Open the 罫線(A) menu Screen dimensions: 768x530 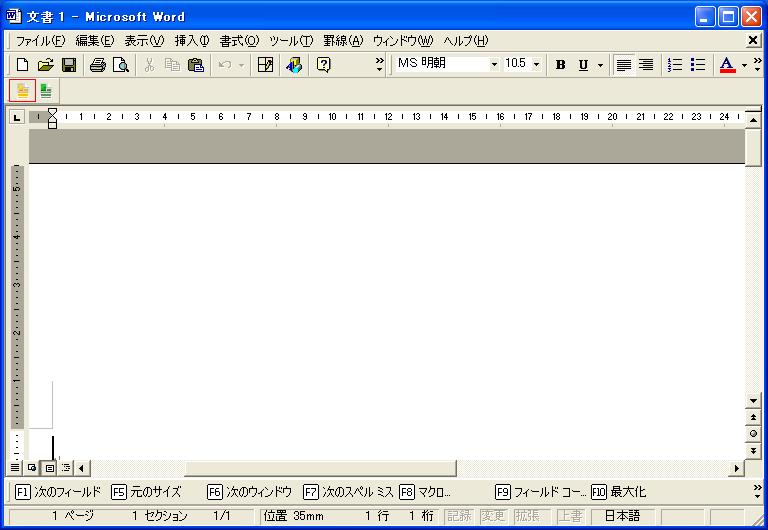(x=343, y=41)
